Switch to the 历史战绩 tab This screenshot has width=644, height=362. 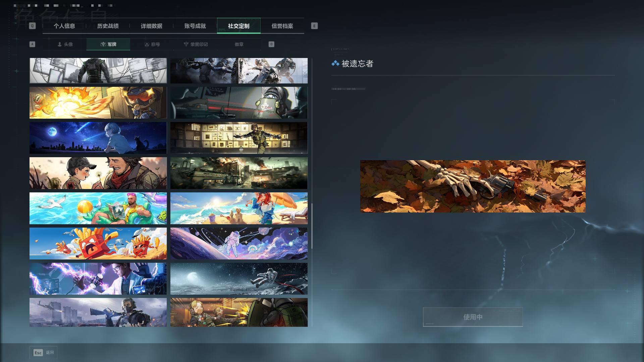coord(108,26)
